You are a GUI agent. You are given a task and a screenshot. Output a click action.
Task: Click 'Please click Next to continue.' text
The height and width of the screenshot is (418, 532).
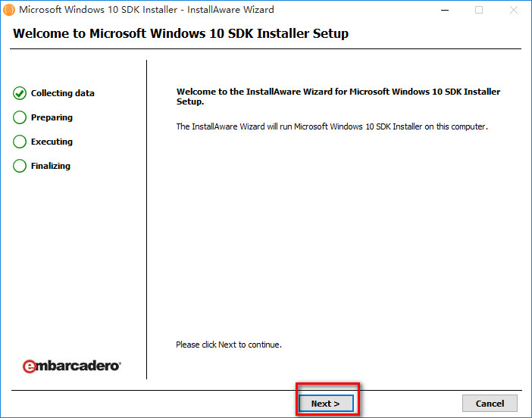229,345
